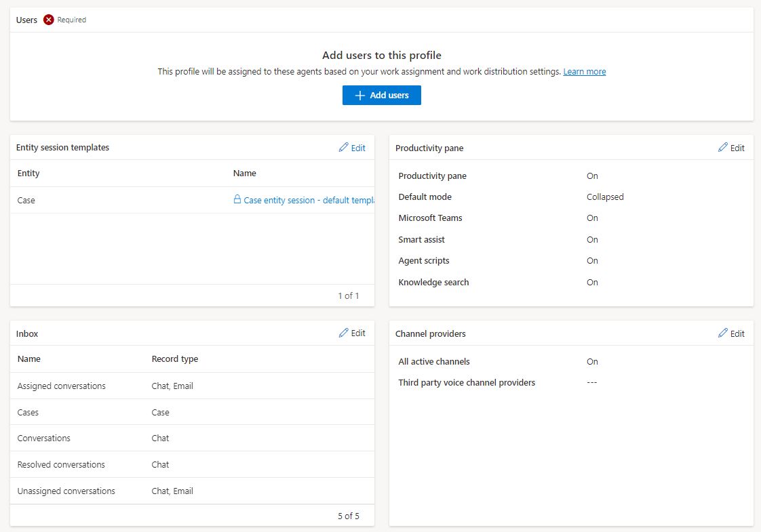Click the 5 of 5 pagination indicator

348,516
